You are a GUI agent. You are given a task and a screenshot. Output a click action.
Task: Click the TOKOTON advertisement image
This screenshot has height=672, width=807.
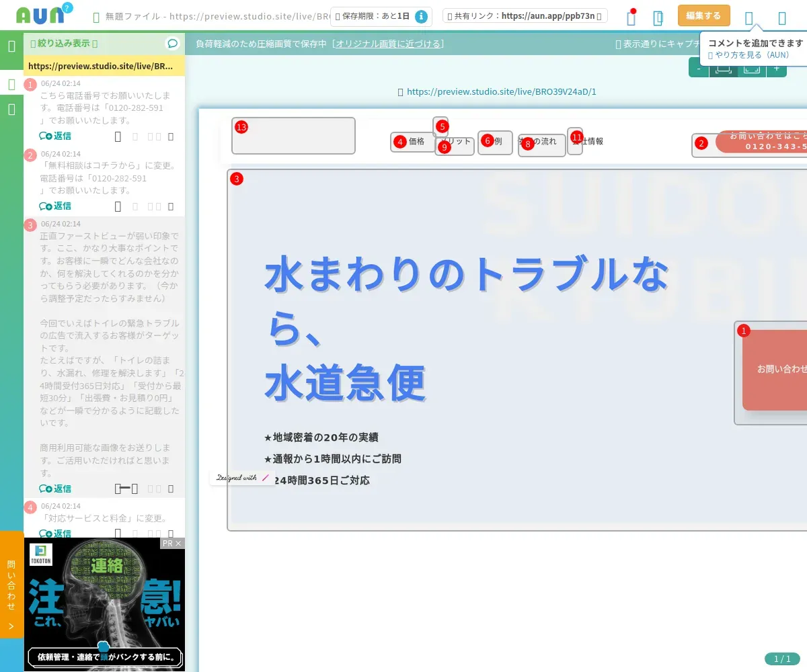pyautogui.click(x=104, y=604)
